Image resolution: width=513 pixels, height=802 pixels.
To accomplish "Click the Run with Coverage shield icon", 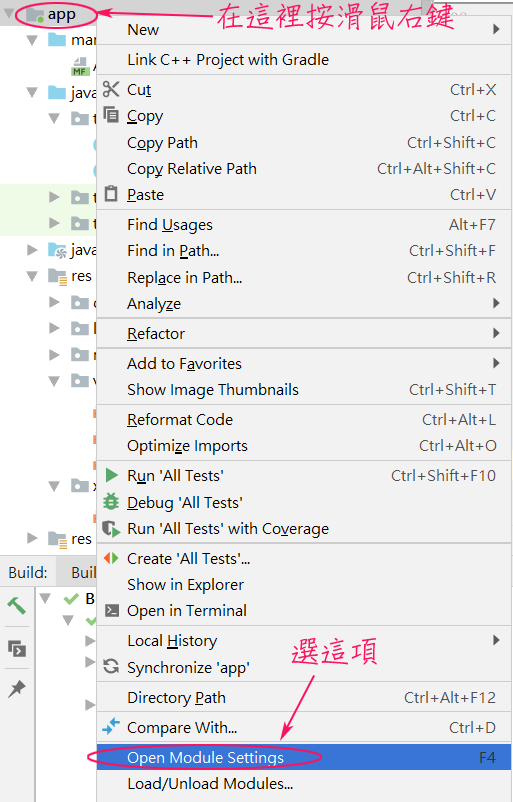I will [111, 528].
